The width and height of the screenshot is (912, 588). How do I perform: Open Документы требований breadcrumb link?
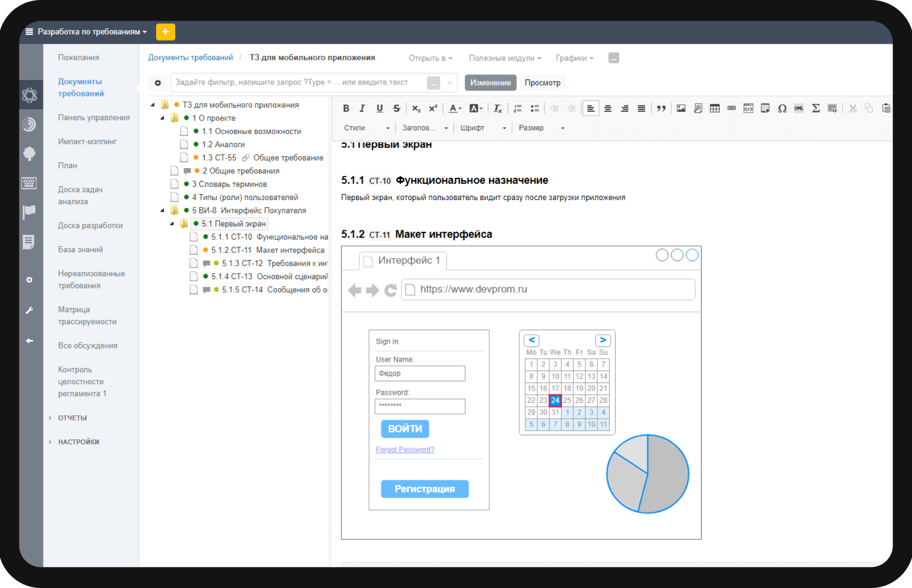(191, 57)
